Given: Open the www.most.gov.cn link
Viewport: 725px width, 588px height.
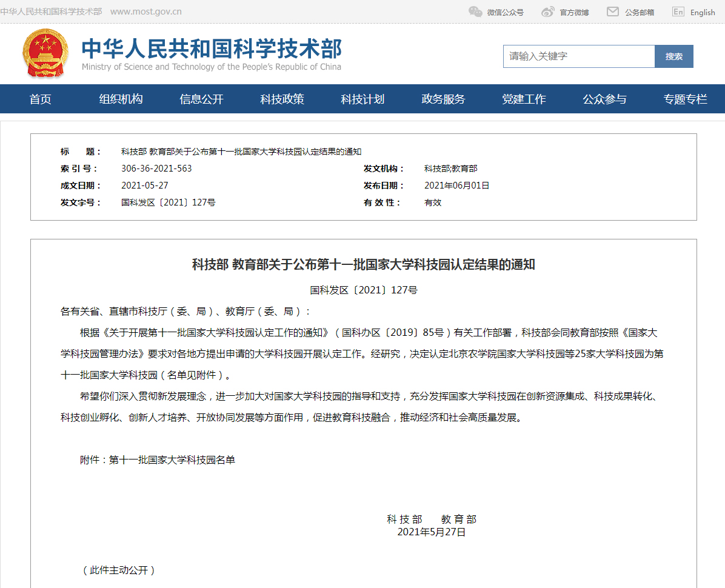Looking at the screenshot, I should point(145,12).
